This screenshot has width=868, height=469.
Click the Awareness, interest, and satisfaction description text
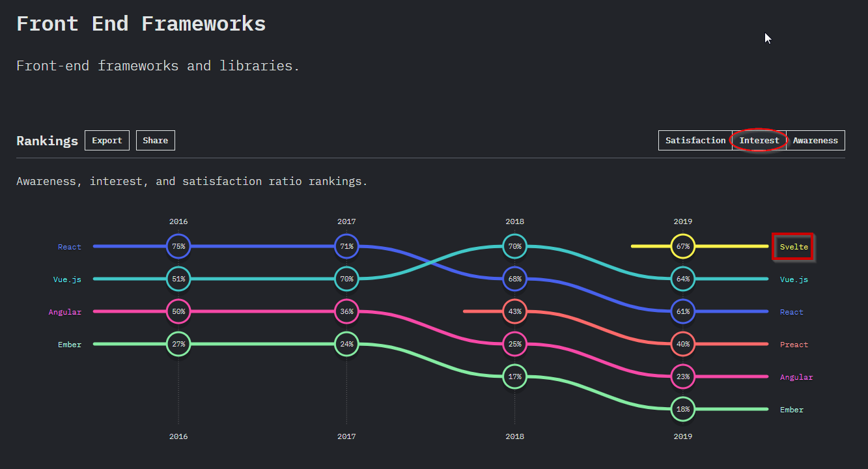click(192, 181)
